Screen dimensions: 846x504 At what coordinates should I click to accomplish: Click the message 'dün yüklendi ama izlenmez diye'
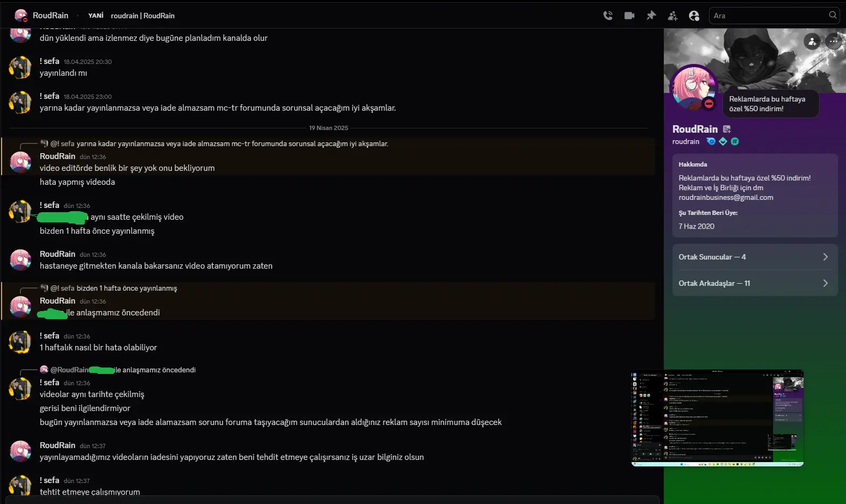tap(153, 38)
